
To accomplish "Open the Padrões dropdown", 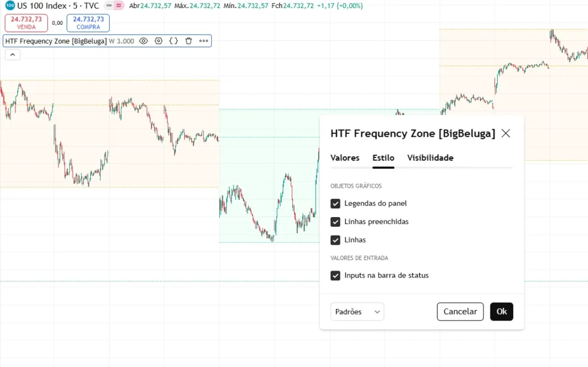I will [x=357, y=312].
